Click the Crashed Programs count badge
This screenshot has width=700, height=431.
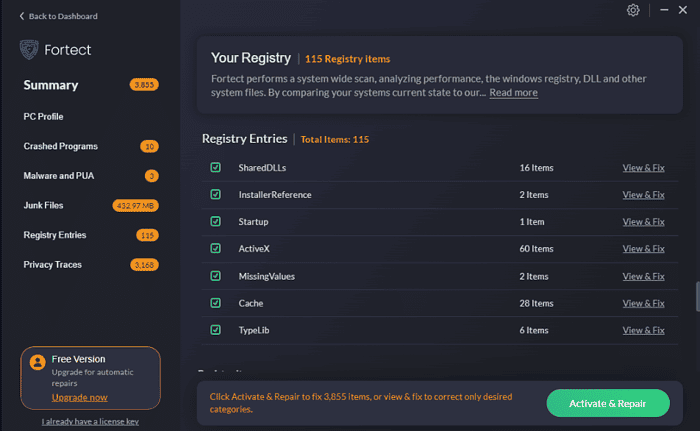click(150, 146)
